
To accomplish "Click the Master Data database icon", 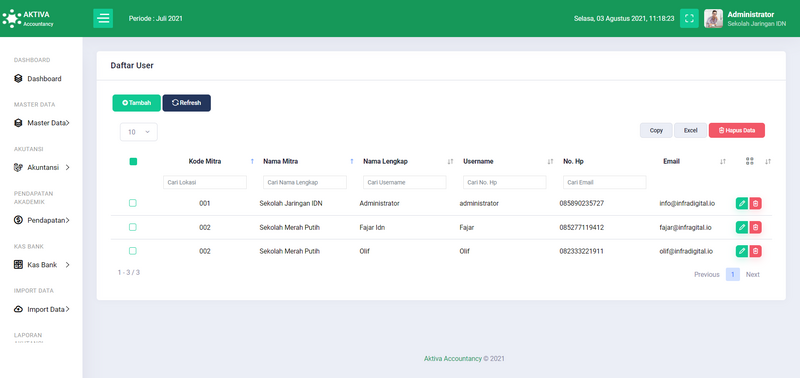I will (18, 123).
